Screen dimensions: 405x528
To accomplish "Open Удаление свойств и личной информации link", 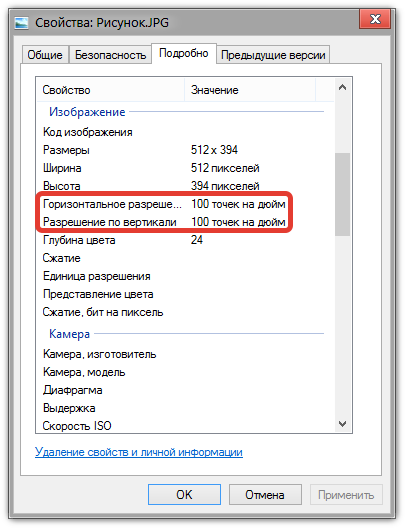I will [x=139, y=452].
